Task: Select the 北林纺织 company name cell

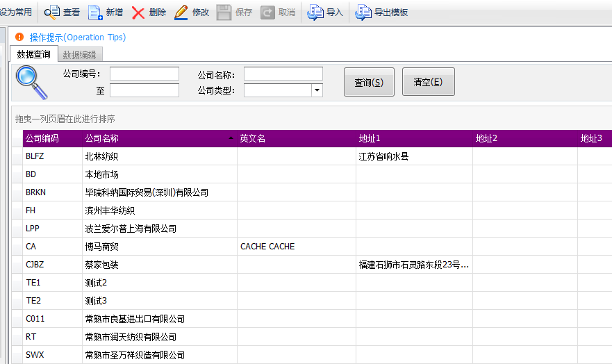Action: 160,156
